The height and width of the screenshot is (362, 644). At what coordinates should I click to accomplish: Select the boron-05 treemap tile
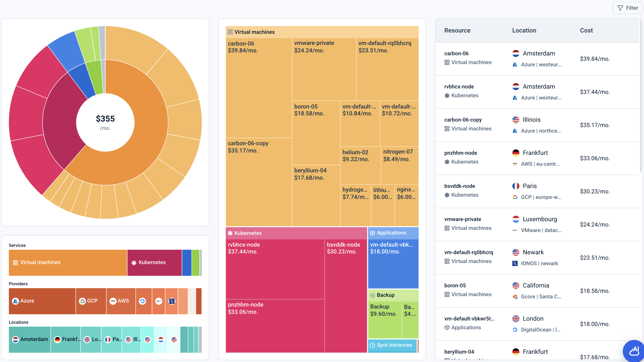pyautogui.click(x=316, y=133)
